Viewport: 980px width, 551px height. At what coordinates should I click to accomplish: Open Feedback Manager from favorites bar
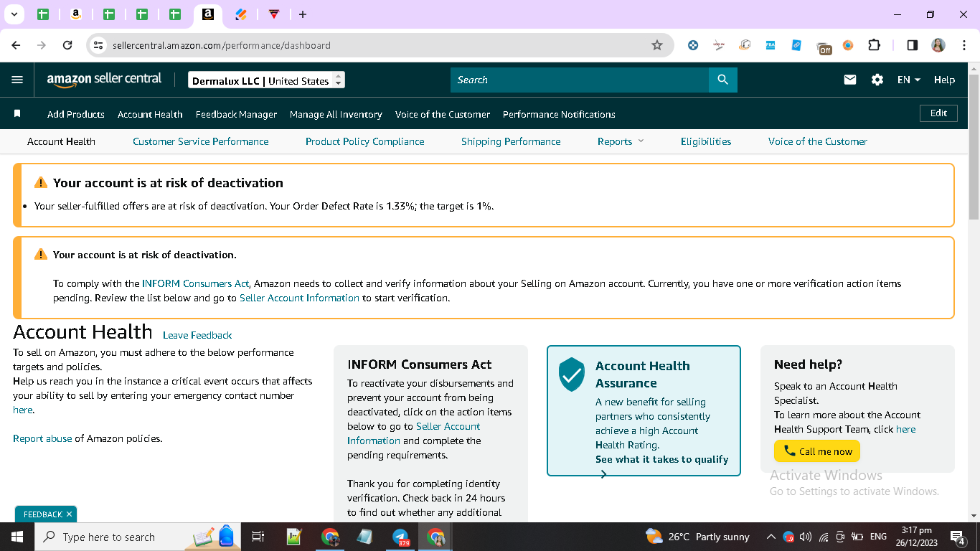click(x=236, y=114)
